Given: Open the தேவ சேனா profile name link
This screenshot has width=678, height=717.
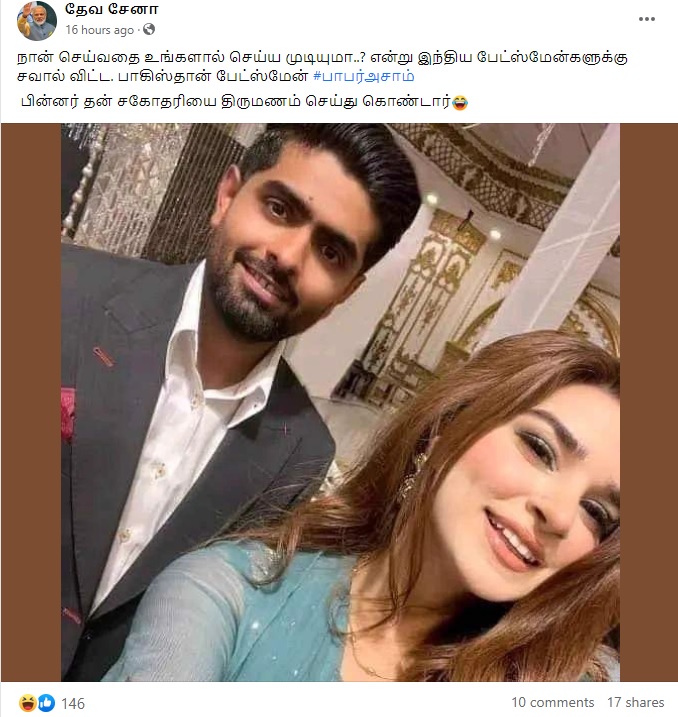Looking at the screenshot, I should click(112, 9).
